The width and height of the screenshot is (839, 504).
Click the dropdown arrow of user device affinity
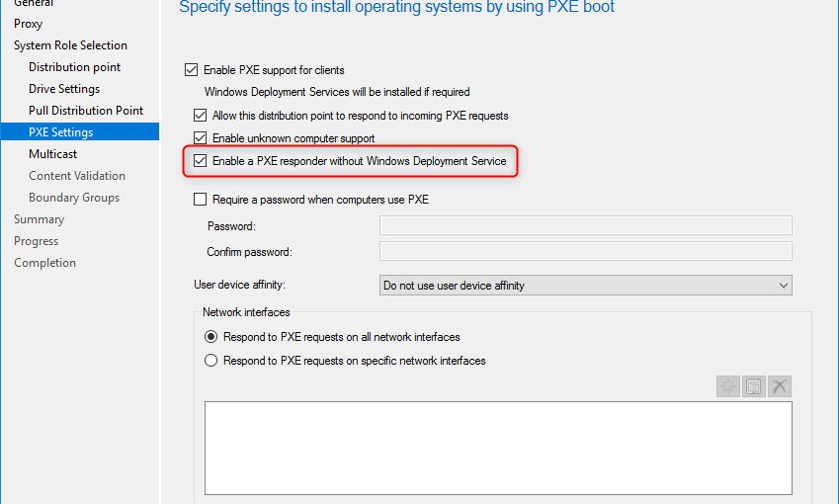click(784, 286)
